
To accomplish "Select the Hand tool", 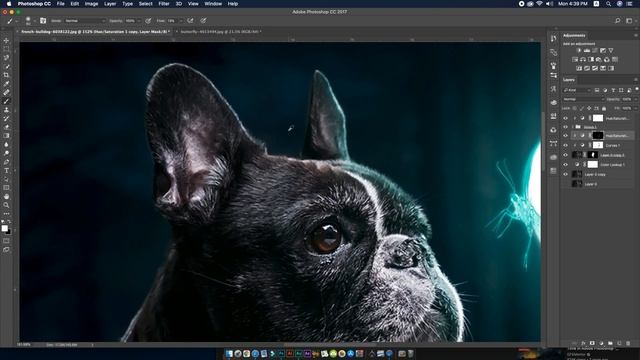I will pos(6,196).
